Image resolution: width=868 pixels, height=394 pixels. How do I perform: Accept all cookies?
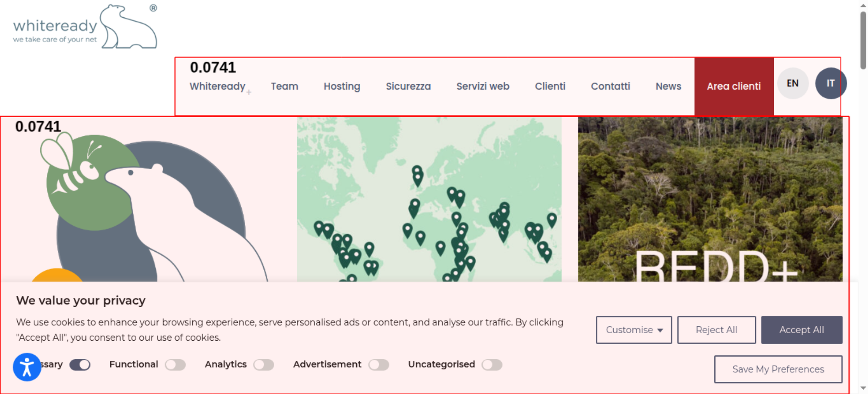(802, 330)
